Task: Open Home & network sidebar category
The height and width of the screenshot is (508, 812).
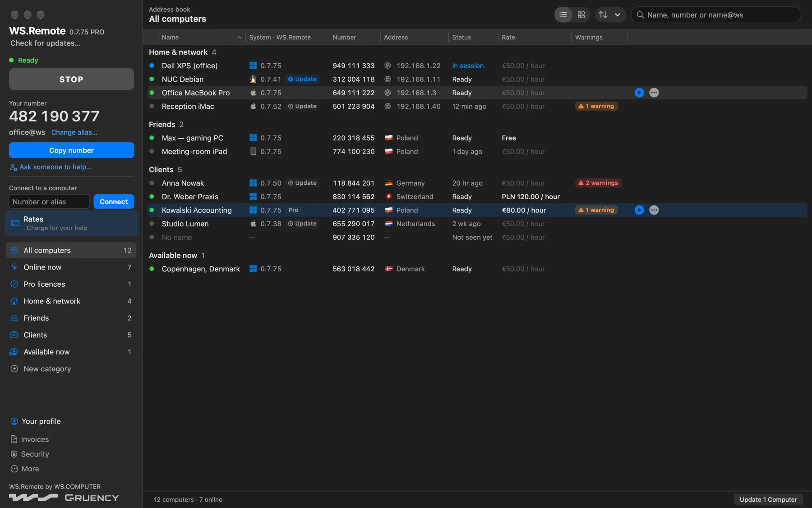Action: point(71,301)
